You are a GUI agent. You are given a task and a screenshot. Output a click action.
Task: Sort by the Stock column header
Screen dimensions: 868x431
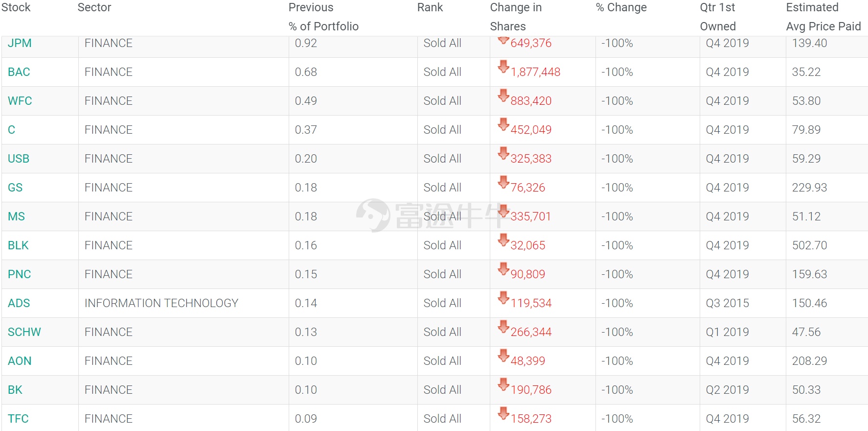click(16, 7)
